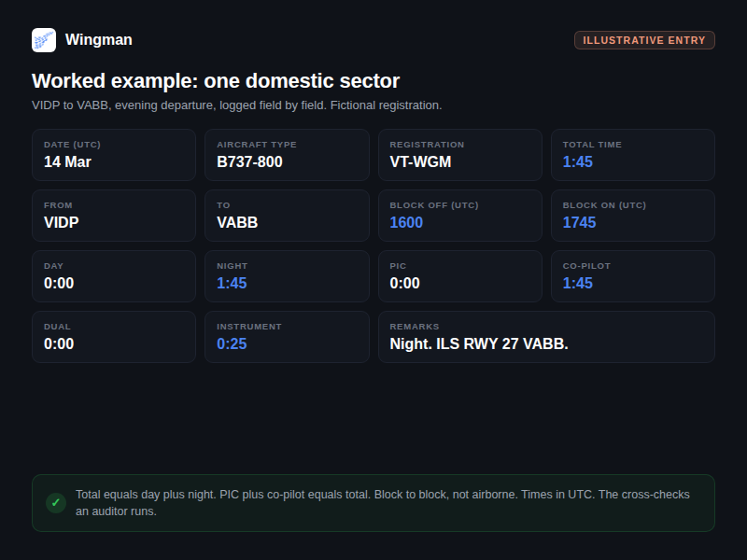Click the Wingman logo icon
Screen dimensions: 747x560
tap(44, 40)
